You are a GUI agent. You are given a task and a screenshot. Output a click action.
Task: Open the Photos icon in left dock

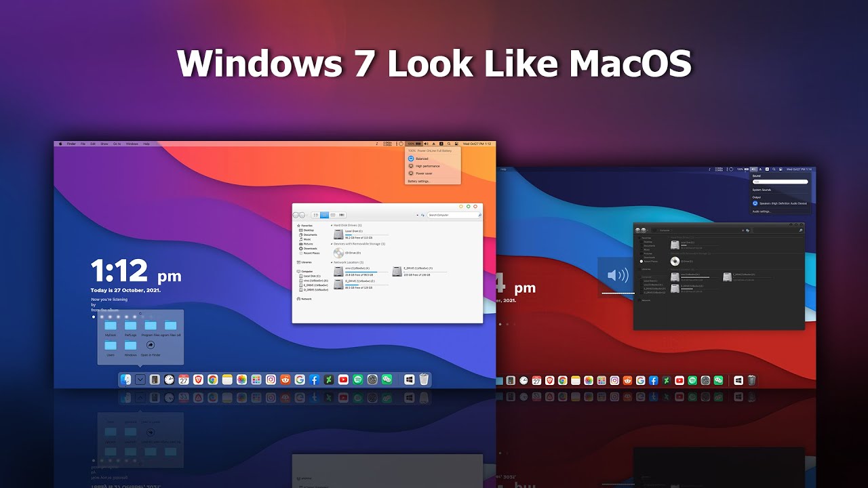coord(241,380)
